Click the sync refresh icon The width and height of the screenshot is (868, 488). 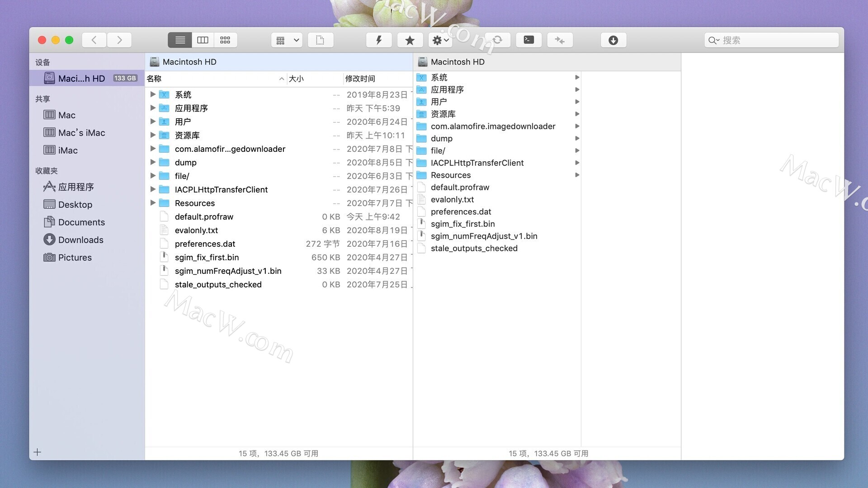tap(497, 40)
